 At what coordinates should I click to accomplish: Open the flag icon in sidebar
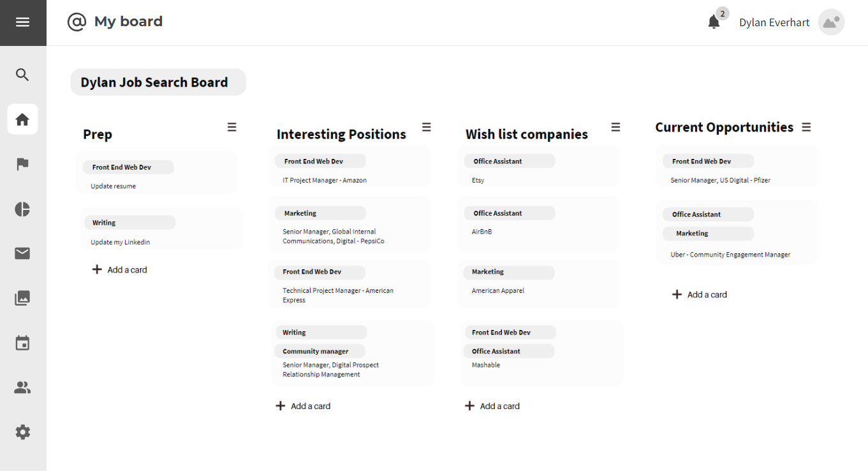click(22, 164)
